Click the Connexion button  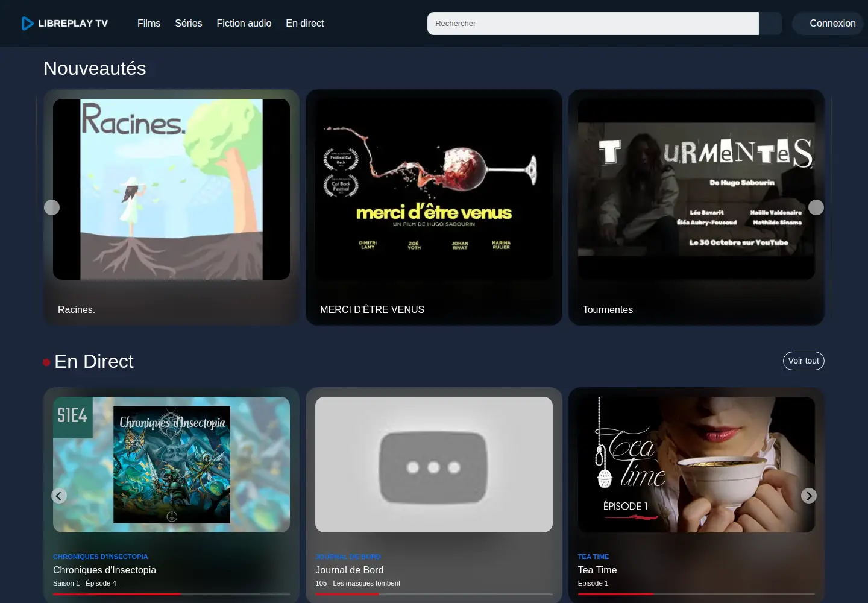pos(829,24)
